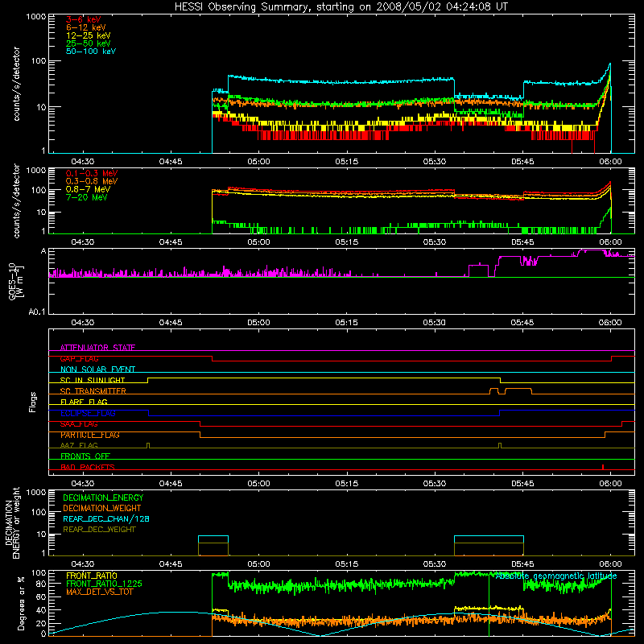Viewport: 644px width, 644px height.
Task: Select the FRONT_RATIO legend label
Action: point(92,576)
